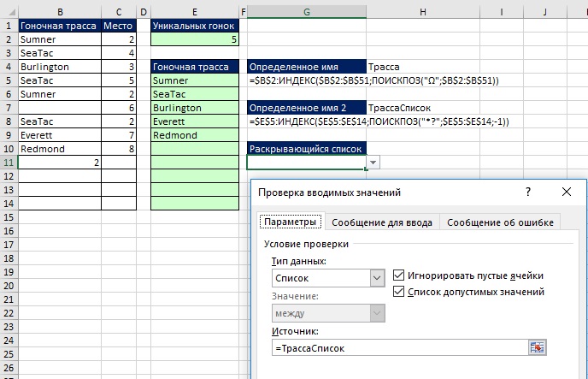This screenshot has height=379, width=588.
Task: Select the Уникальных гонок header cell
Action: 195,26
